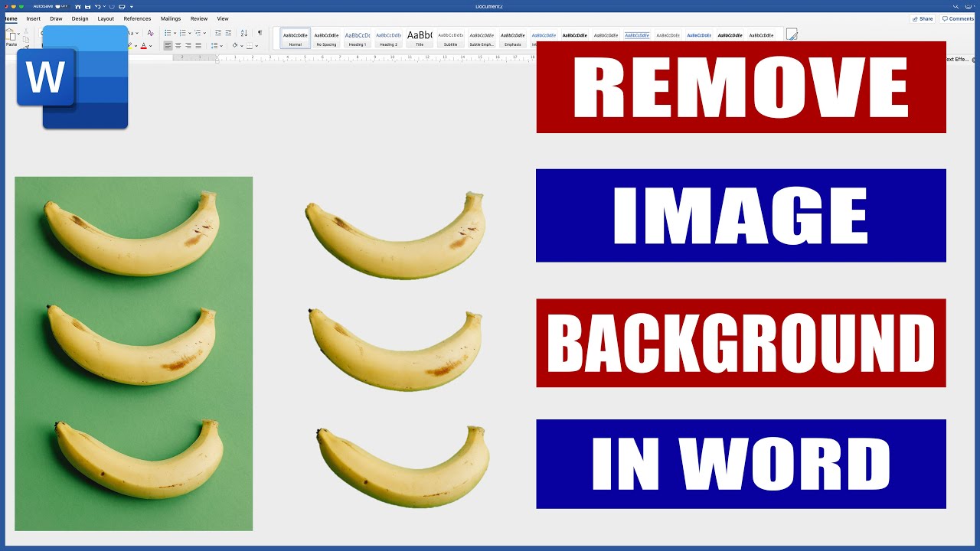980x551 pixels.
Task: Increase the paragraph indent
Action: coord(228,33)
